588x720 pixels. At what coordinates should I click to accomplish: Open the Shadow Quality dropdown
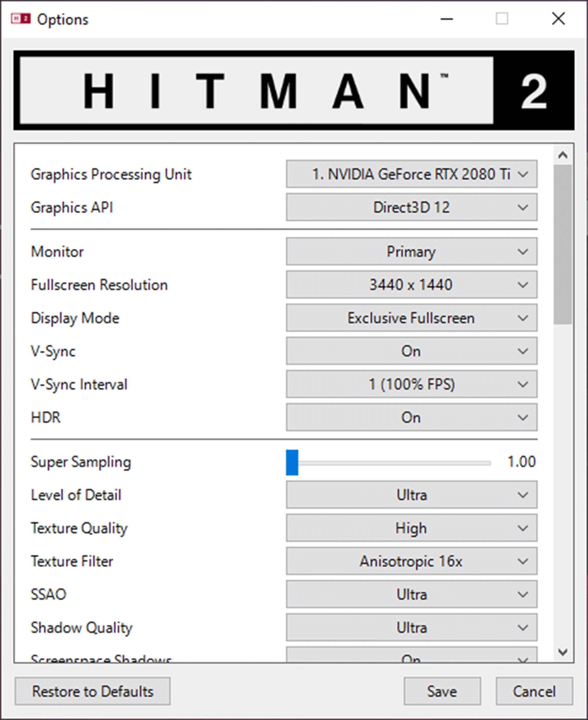click(x=412, y=627)
